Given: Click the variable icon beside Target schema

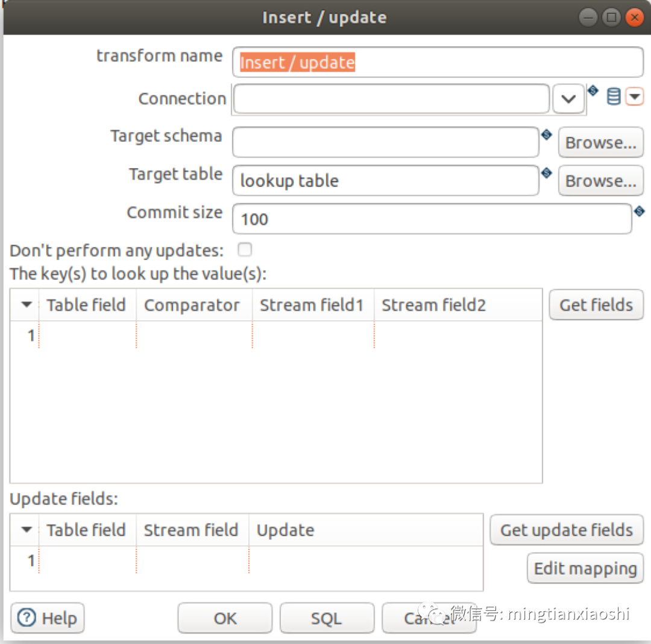Looking at the screenshot, I should pos(547,135).
